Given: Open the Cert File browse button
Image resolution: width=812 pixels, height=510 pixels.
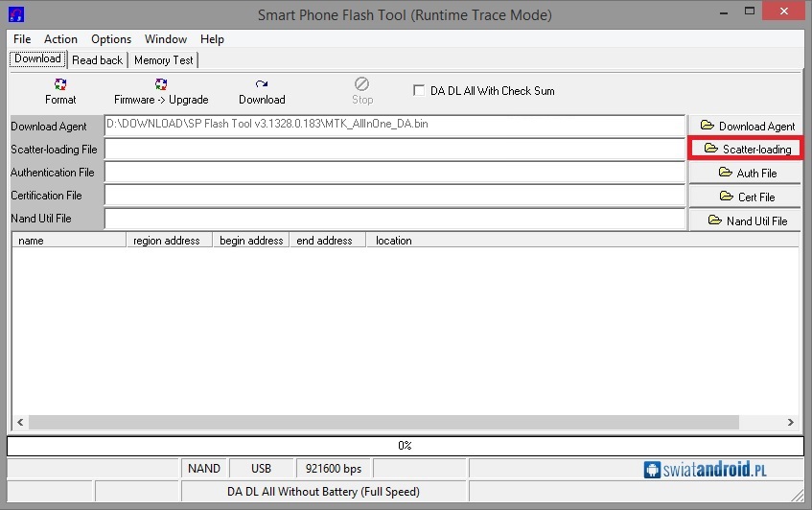Looking at the screenshot, I should pyautogui.click(x=747, y=197).
